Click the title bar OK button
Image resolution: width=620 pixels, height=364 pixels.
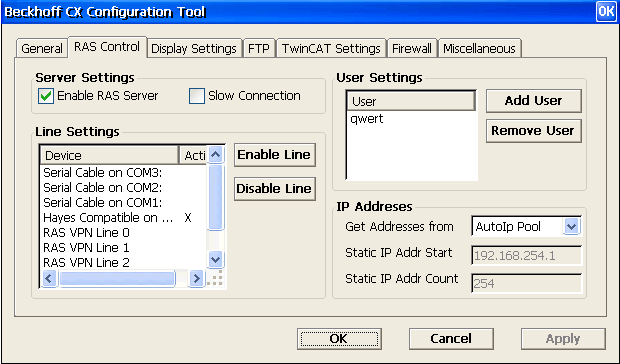[x=606, y=11]
